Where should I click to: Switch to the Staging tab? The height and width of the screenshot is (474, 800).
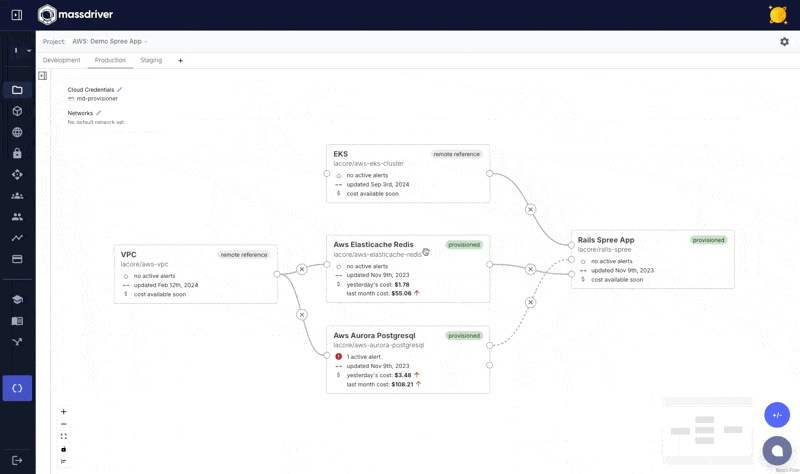[x=151, y=60]
